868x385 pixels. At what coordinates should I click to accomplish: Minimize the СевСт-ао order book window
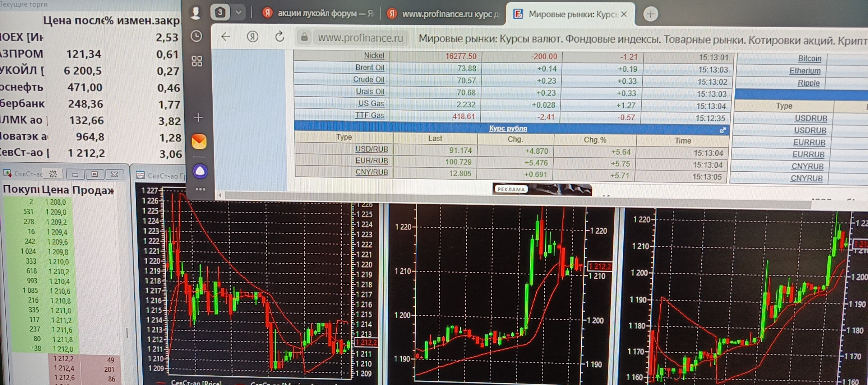click(75, 174)
